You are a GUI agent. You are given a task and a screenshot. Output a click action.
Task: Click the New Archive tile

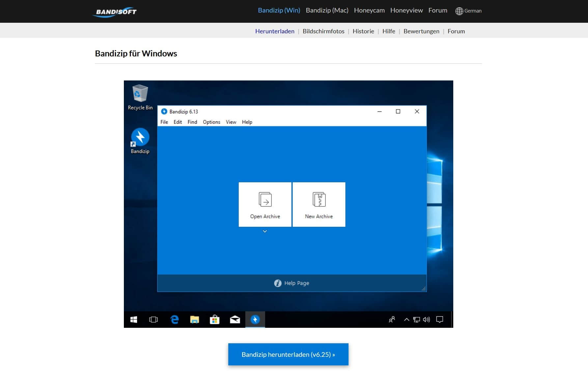pyautogui.click(x=319, y=204)
